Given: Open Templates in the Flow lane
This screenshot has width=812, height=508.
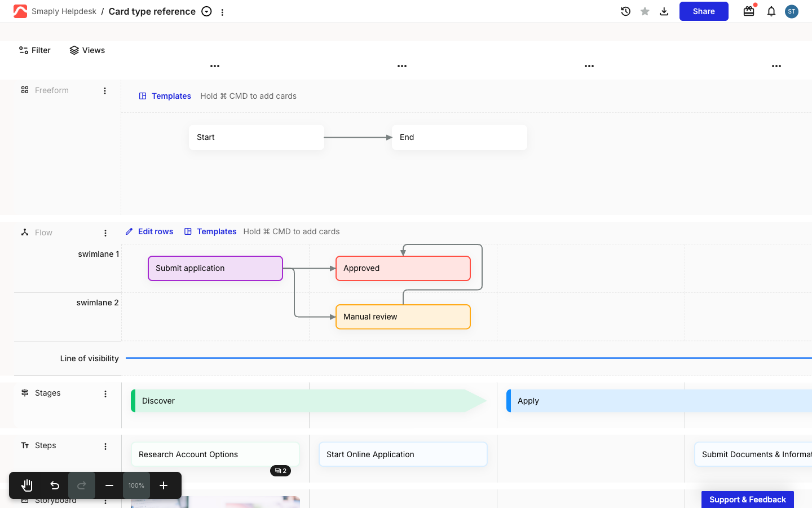Looking at the screenshot, I should (x=210, y=231).
